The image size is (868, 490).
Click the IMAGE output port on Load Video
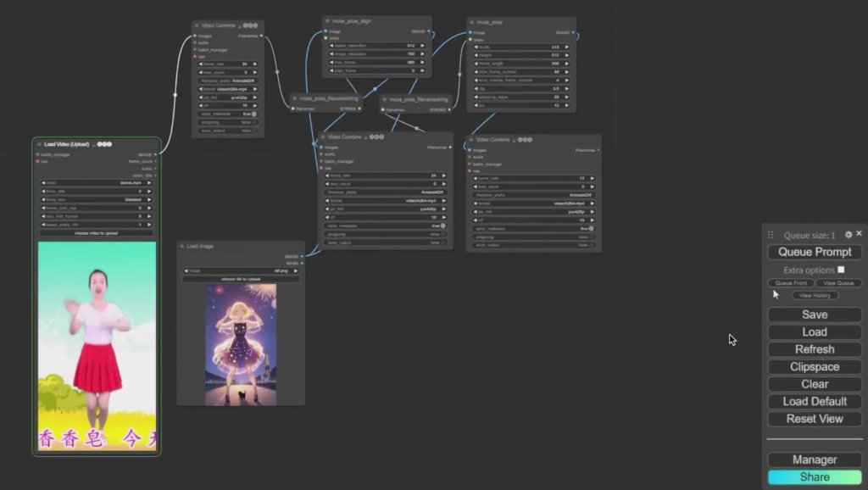coord(155,154)
